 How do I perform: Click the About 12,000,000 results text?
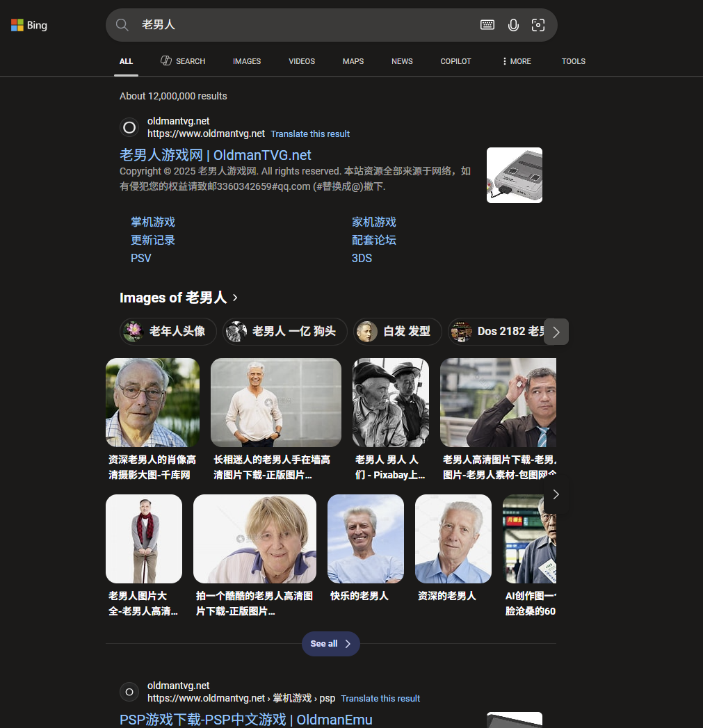pos(173,96)
